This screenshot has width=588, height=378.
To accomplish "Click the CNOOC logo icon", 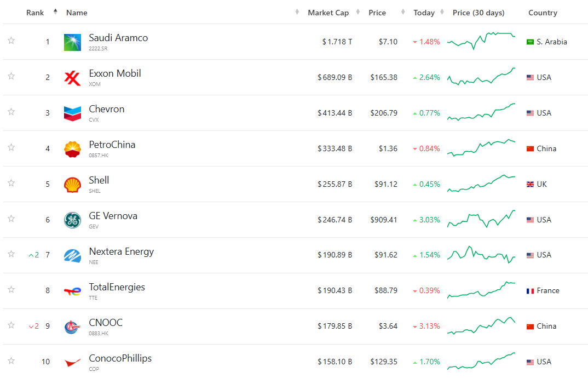I will click(x=72, y=327).
